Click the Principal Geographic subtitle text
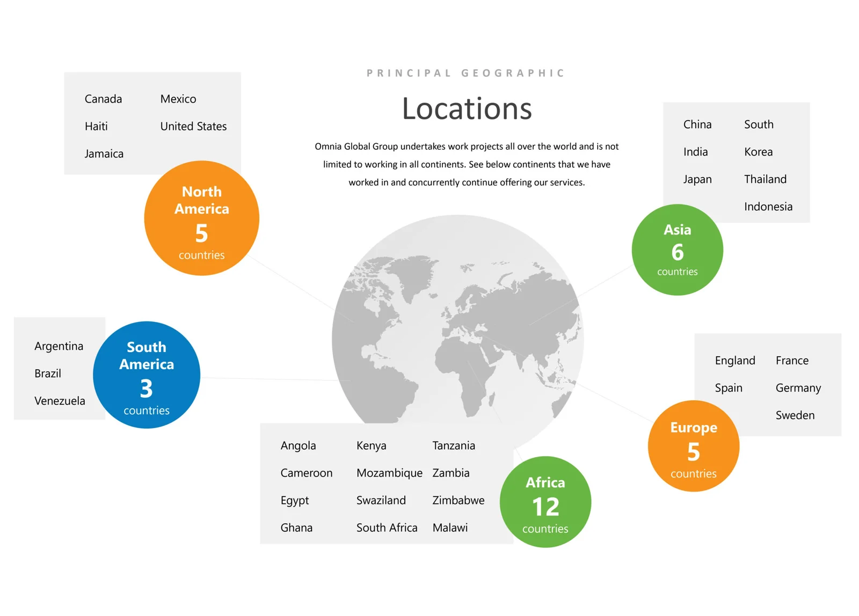 pyautogui.click(x=465, y=73)
